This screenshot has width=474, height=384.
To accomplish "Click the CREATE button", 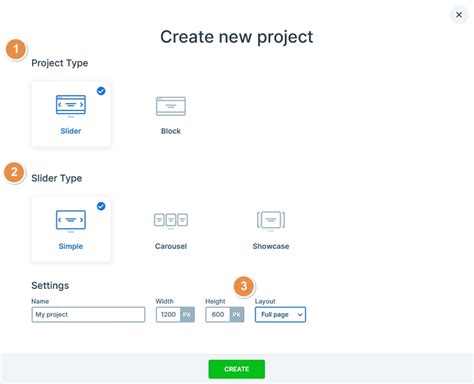I will click(237, 369).
